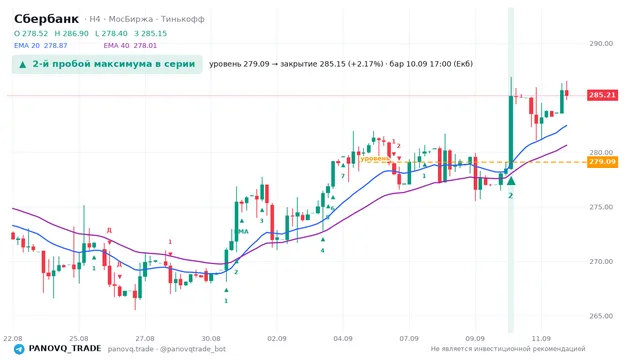
Task: Click the 04.09 date axis label
Action: tap(343, 338)
